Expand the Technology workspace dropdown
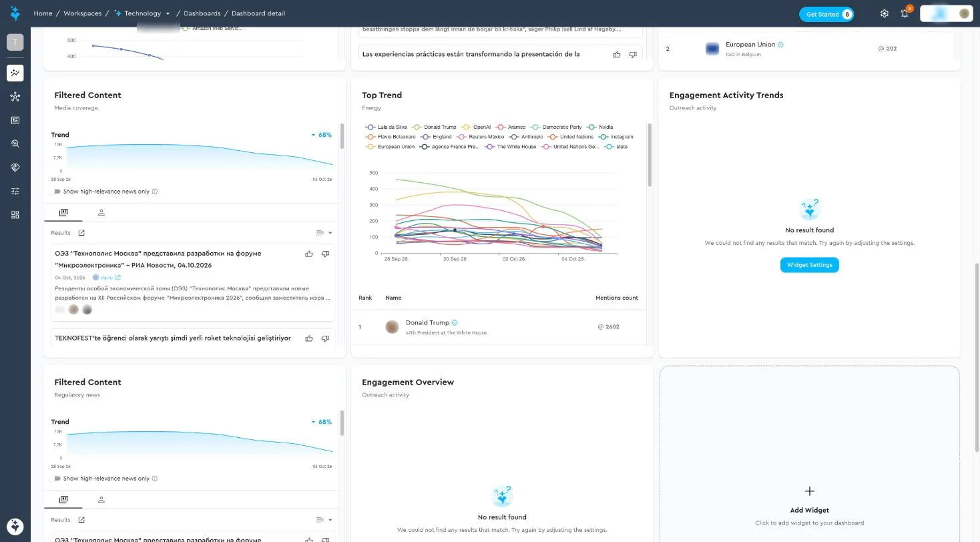This screenshot has width=980, height=542. pos(168,13)
